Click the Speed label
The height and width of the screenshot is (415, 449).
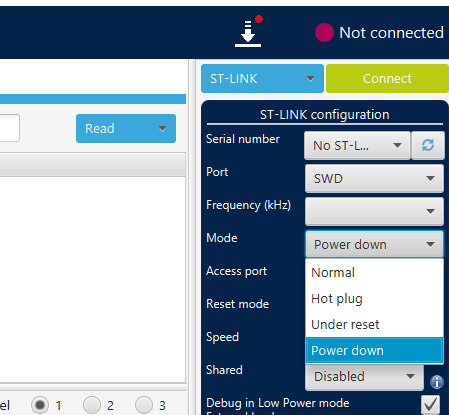pos(223,337)
